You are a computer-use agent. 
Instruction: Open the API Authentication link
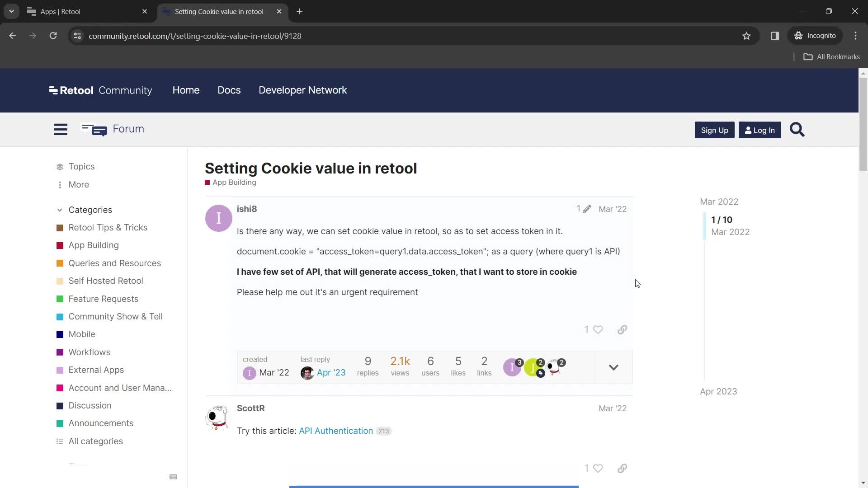[x=336, y=431]
